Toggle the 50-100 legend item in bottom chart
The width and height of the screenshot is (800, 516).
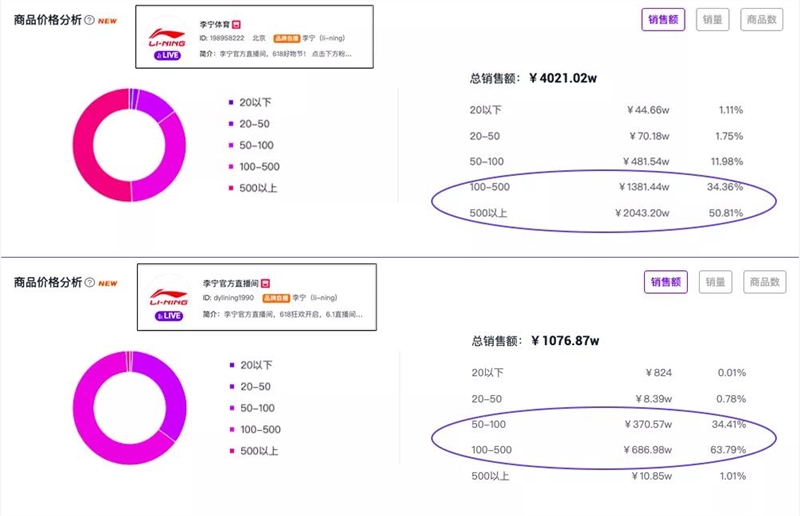252,408
